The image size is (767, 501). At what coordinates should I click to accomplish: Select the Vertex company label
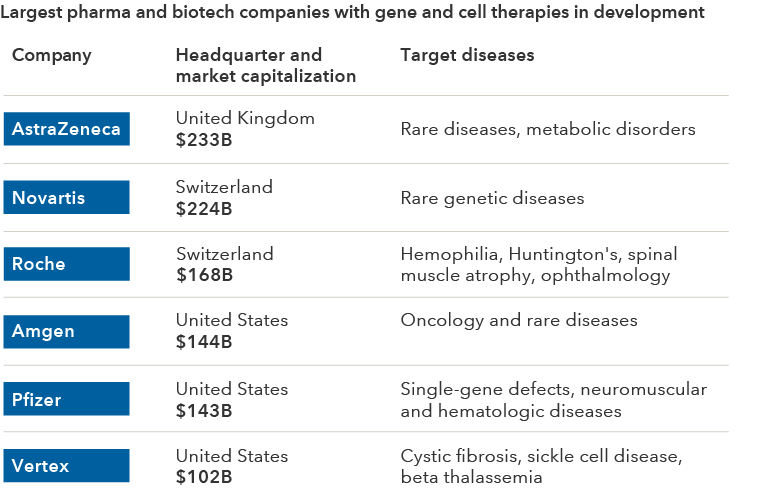[x=67, y=466]
